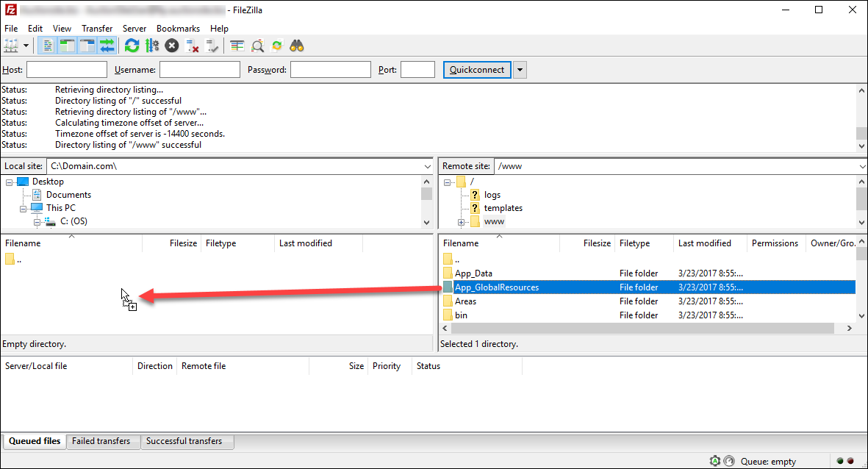Select the templates folder in remote tree
The width and height of the screenshot is (868, 469).
coord(503,208)
